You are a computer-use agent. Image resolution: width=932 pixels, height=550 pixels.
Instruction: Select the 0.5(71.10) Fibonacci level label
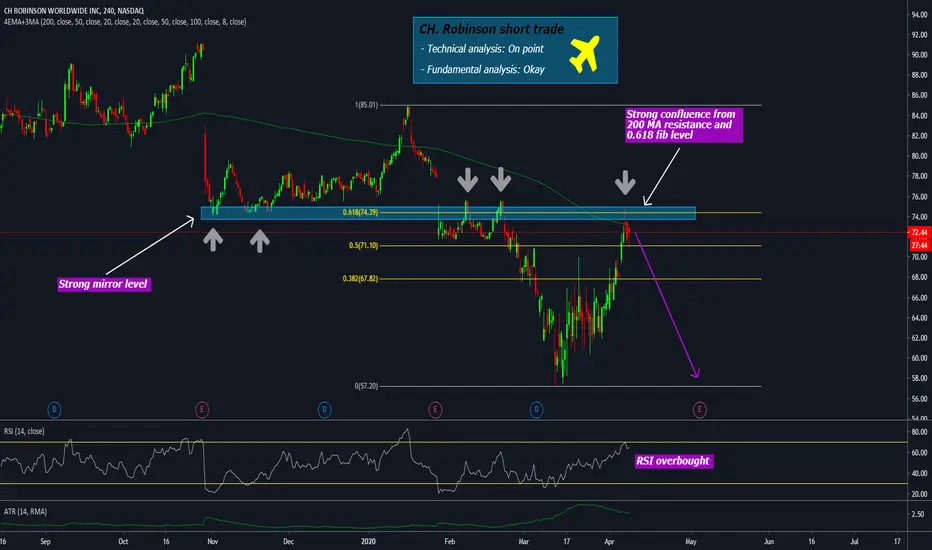click(x=364, y=246)
